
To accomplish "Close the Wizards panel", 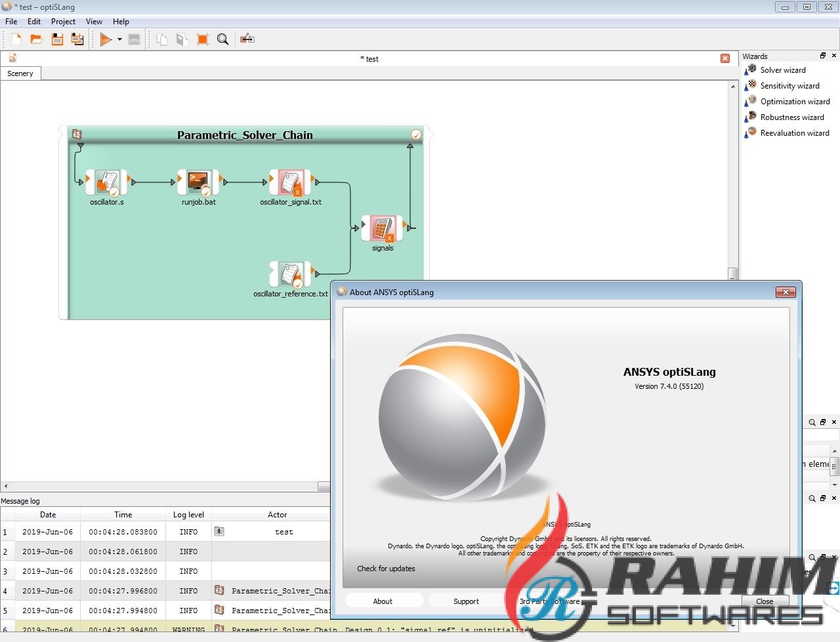I will click(834, 56).
